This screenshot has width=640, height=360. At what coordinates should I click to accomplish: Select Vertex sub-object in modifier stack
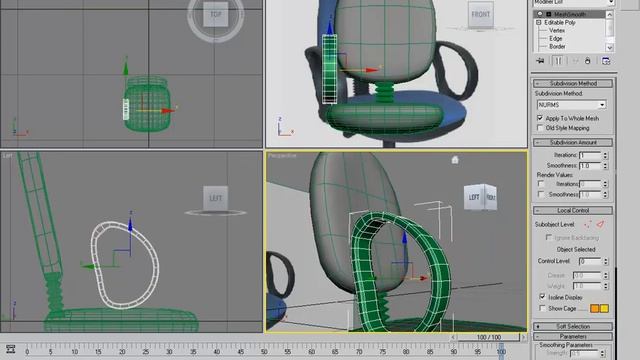point(557,31)
